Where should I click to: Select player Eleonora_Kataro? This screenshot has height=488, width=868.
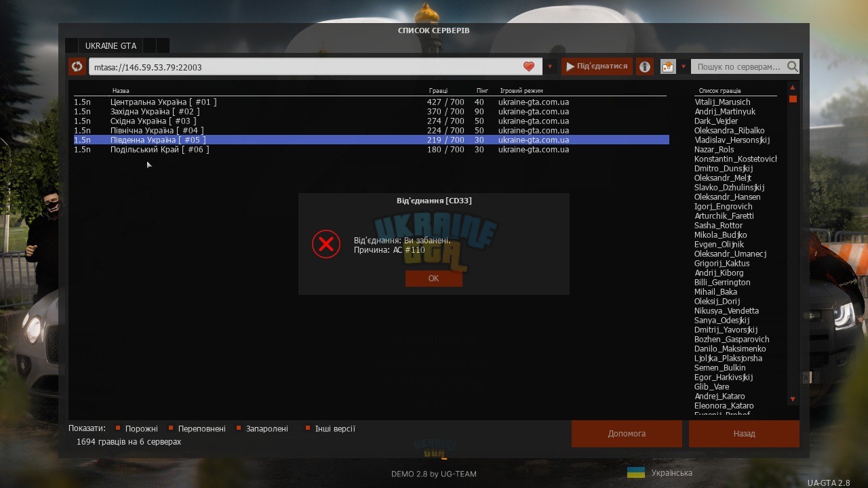coord(724,405)
